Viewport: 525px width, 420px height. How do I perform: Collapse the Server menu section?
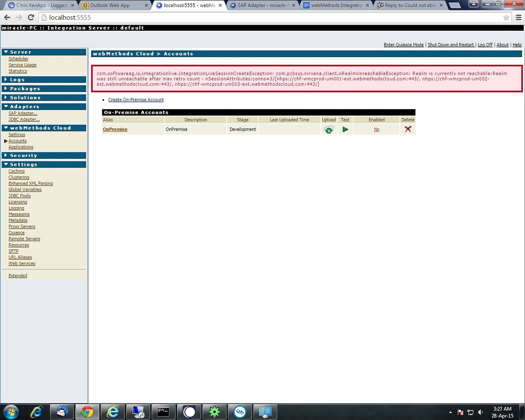pyautogui.click(x=44, y=52)
